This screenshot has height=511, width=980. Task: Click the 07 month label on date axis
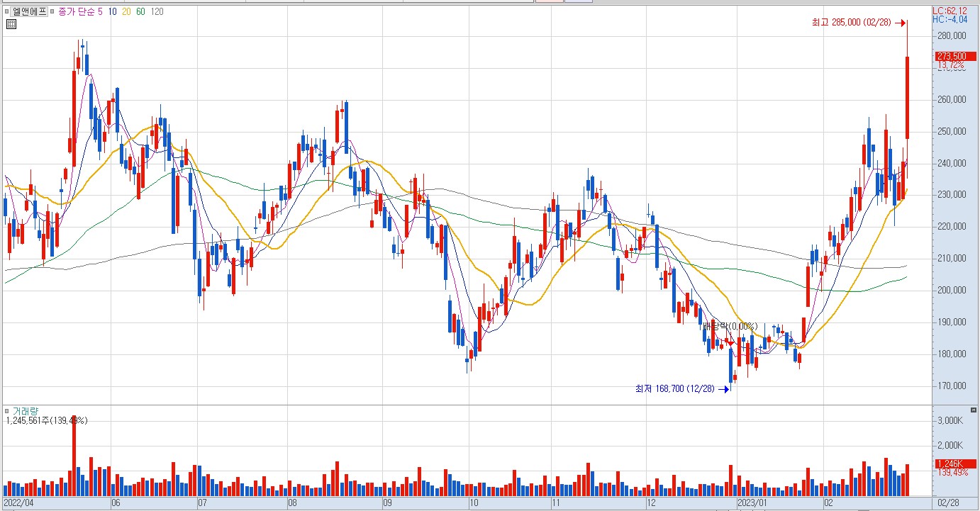click(202, 503)
